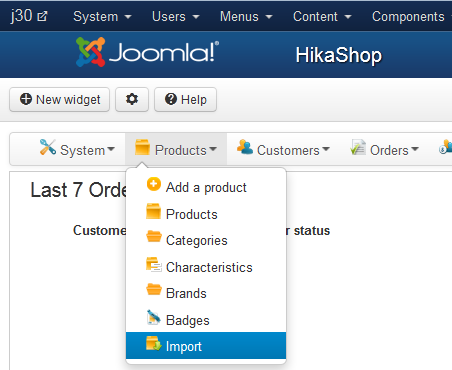Open the Menus dropdown menu
Image resolution: width=452 pixels, height=370 pixels.
[246, 16]
